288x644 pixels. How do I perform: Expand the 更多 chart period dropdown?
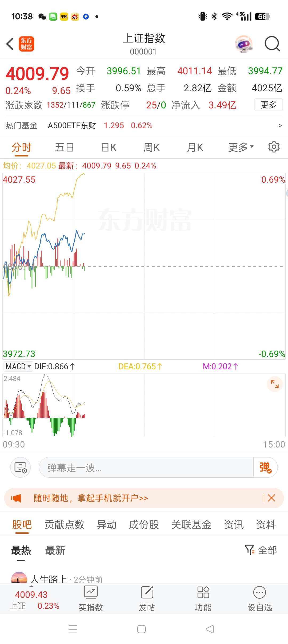click(x=241, y=147)
